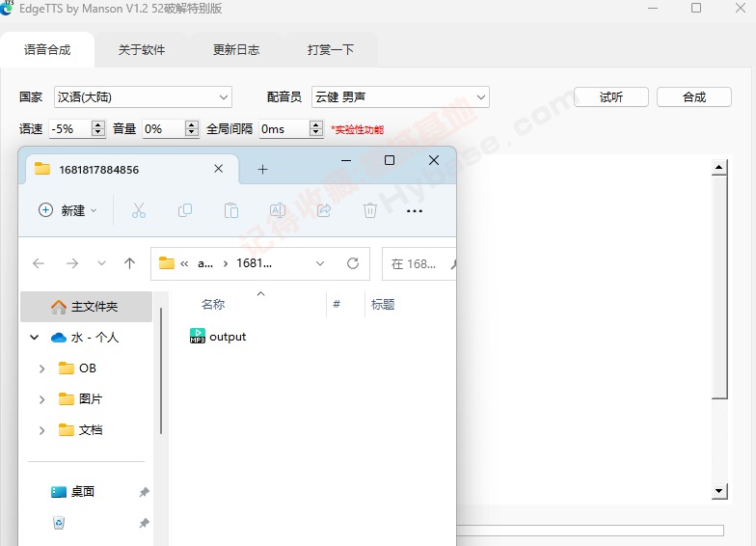The height and width of the screenshot is (546, 756).
Task: Close the 1681817884856 Explorer tab
Action: [x=218, y=168]
